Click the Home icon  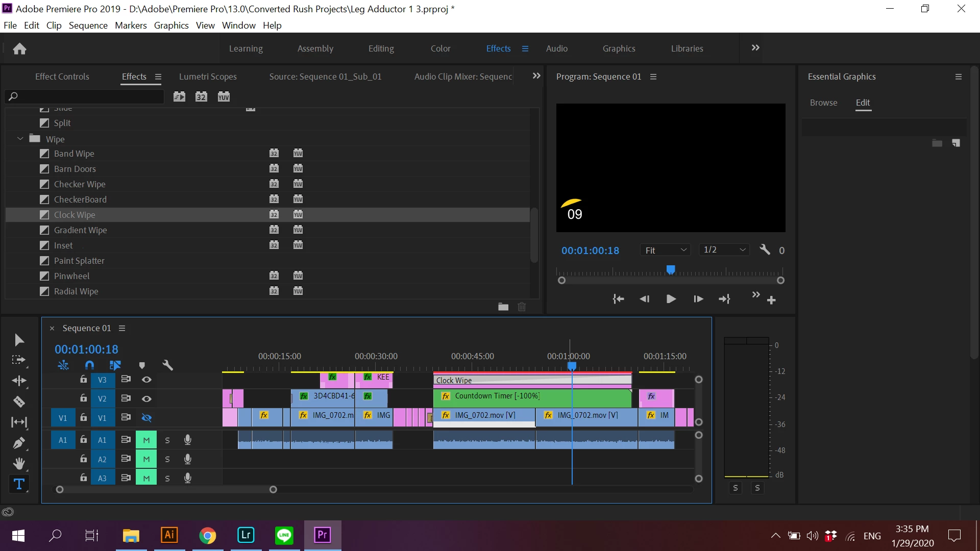19,48
